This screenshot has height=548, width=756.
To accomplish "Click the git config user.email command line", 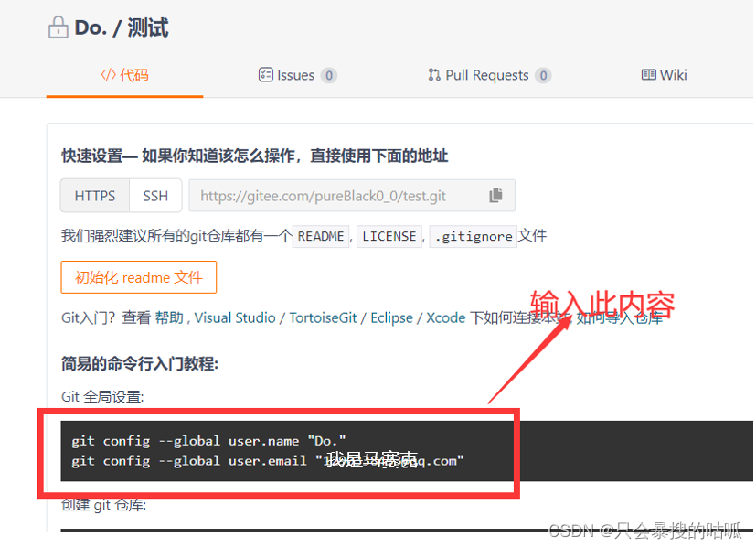I will click(x=268, y=461).
